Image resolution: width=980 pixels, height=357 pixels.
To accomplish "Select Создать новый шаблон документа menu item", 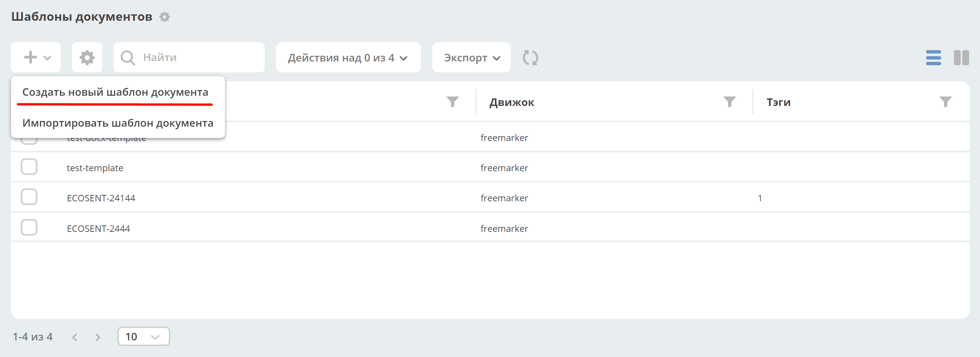I will [x=115, y=92].
